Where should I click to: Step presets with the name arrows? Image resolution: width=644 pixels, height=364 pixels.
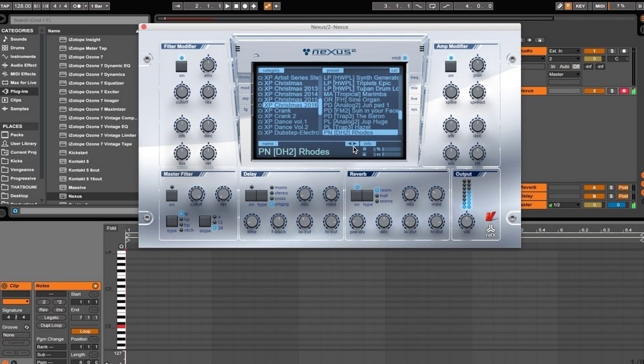[x=351, y=144]
